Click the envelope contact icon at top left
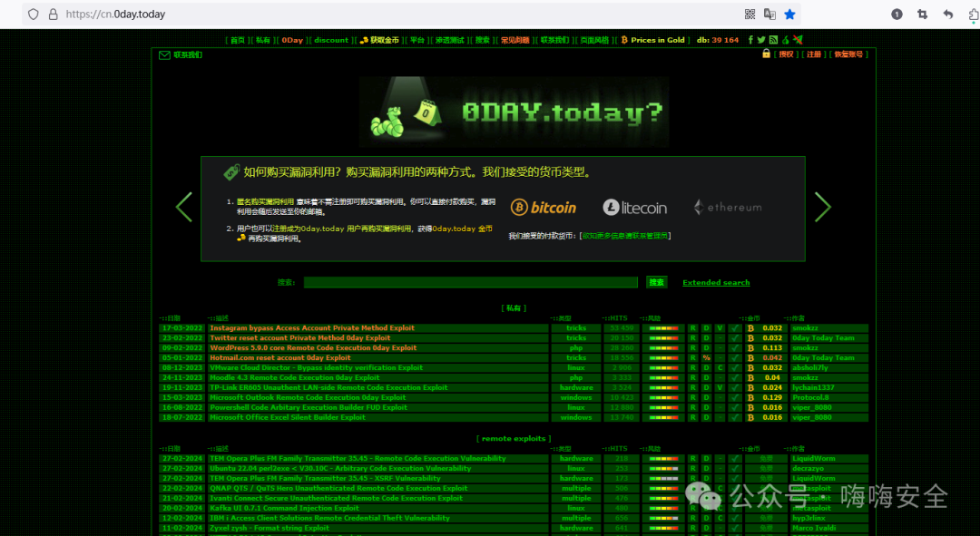The image size is (980, 536). point(164,55)
